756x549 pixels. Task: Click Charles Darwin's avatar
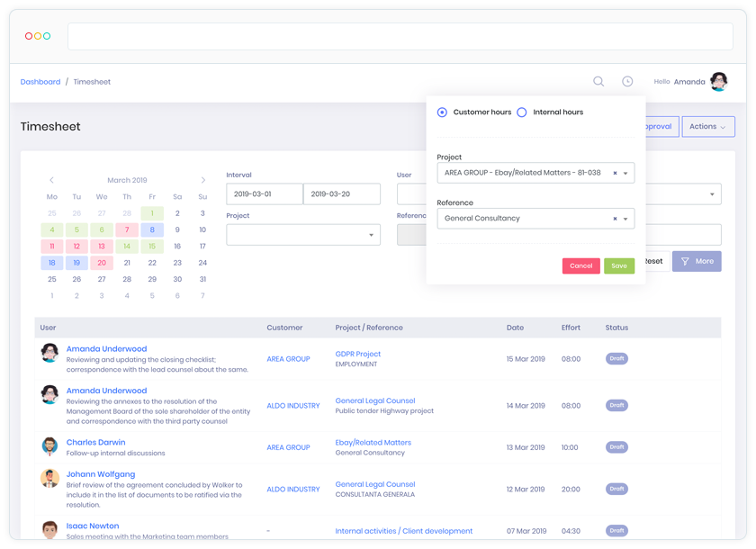[x=49, y=446]
